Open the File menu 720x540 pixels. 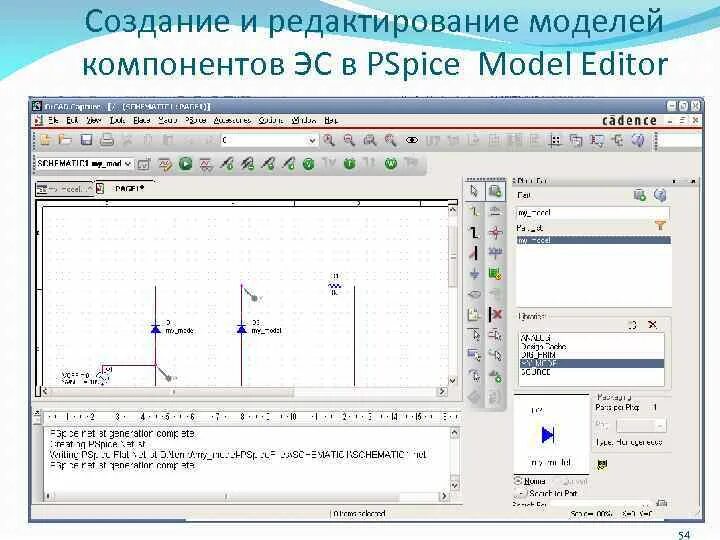[x=53, y=120]
